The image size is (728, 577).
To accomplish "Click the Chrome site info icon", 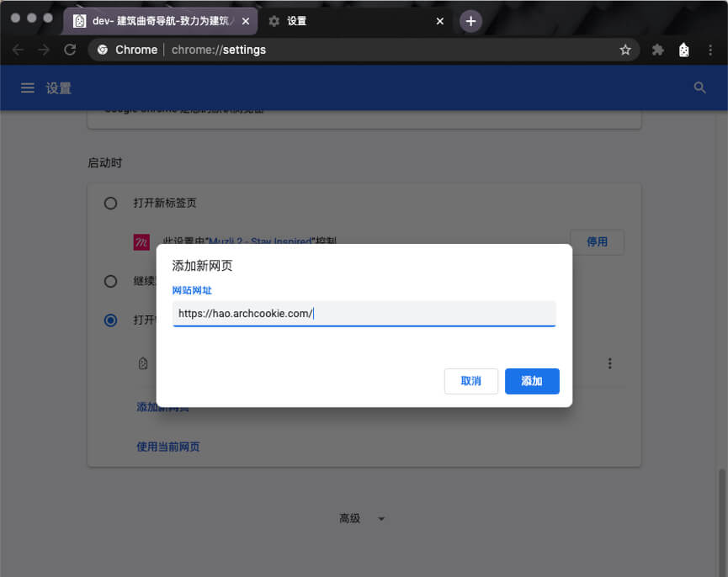I will coord(103,50).
